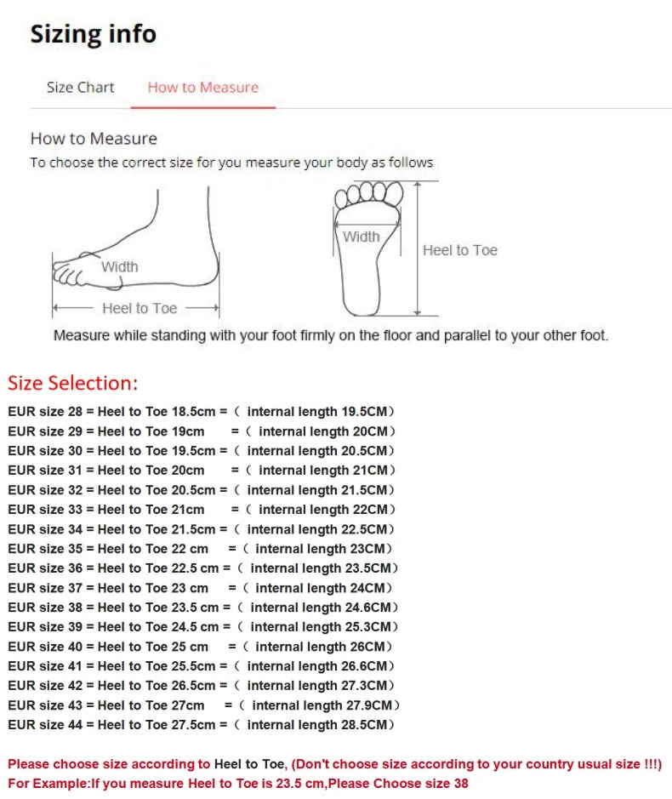Screen dimensions: 672x799
Task: Click the Width label on side-view foot
Action: [x=120, y=266]
